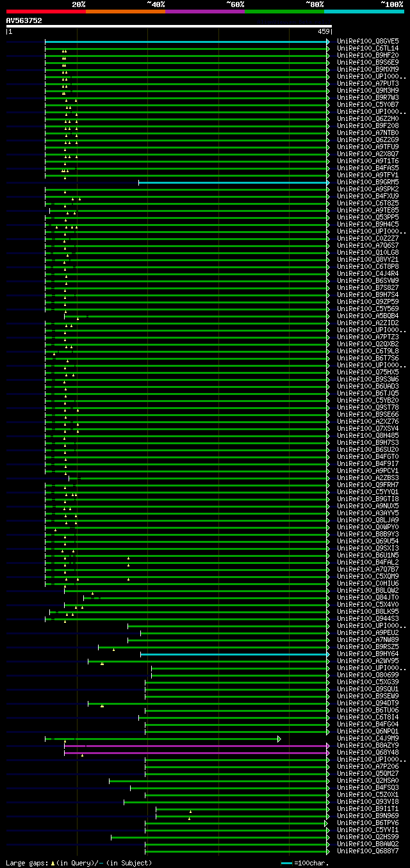
Task: Select label UniRef100_A9SPK2
Action: (368, 189)
